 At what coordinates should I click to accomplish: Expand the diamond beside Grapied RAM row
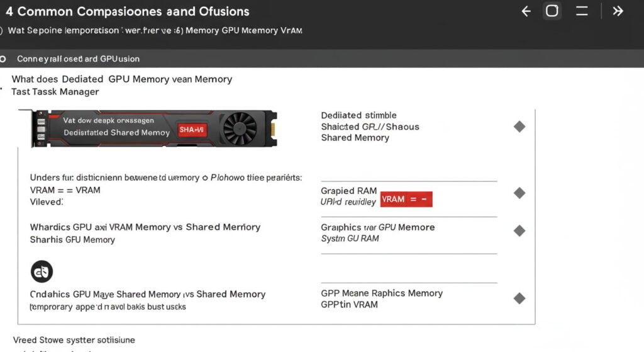click(x=519, y=193)
